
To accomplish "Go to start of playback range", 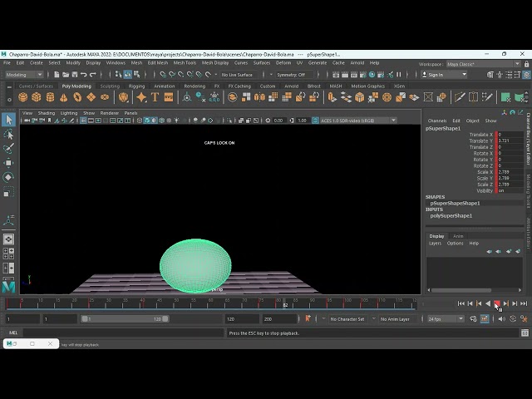I will (x=461, y=303).
